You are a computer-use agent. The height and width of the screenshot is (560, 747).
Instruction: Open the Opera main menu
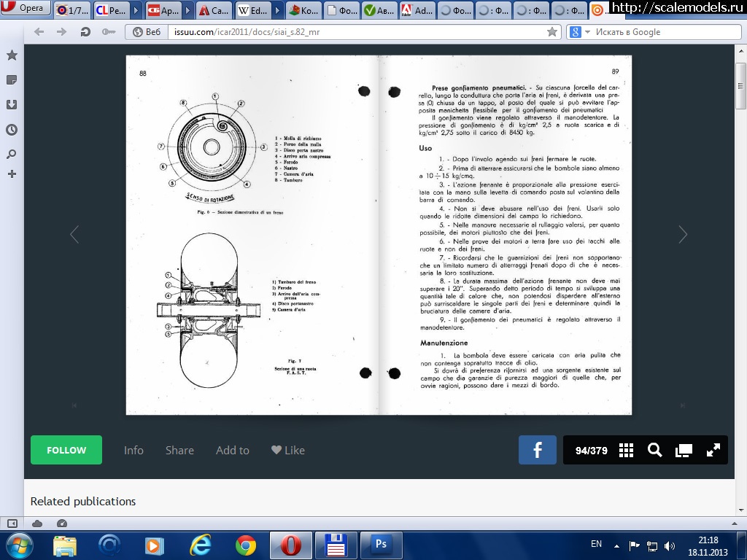[x=26, y=8]
